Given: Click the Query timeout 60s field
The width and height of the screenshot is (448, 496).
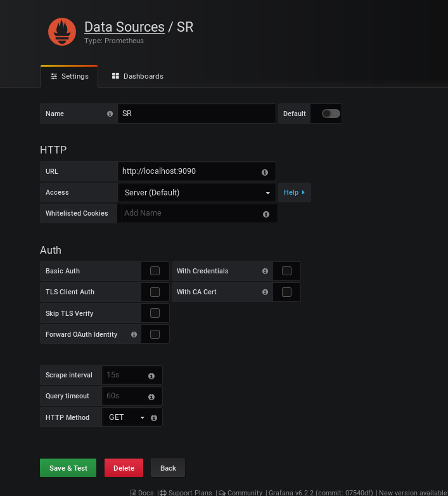Looking at the screenshot, I should point(132,396).
